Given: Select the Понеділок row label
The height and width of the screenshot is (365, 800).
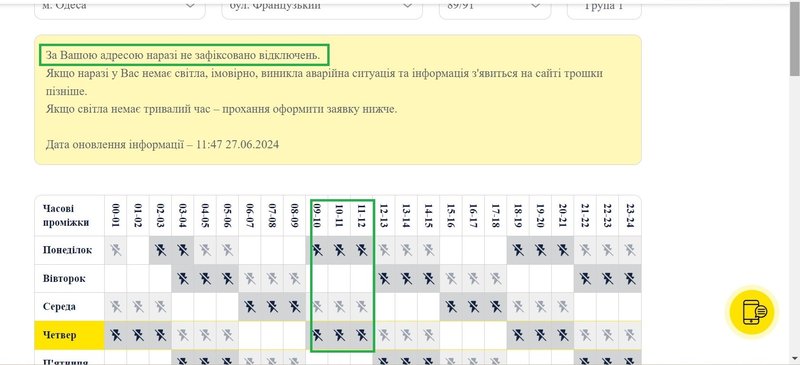Looking at the screenshot, I should point(70,250).
